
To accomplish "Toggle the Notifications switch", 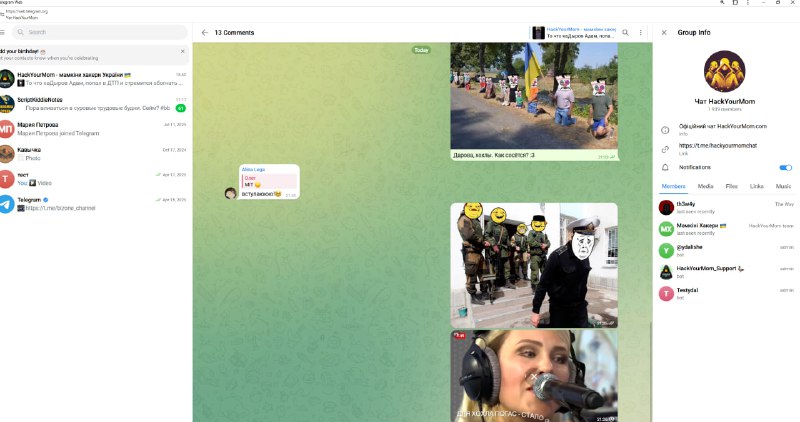I will tap(786, 167).
